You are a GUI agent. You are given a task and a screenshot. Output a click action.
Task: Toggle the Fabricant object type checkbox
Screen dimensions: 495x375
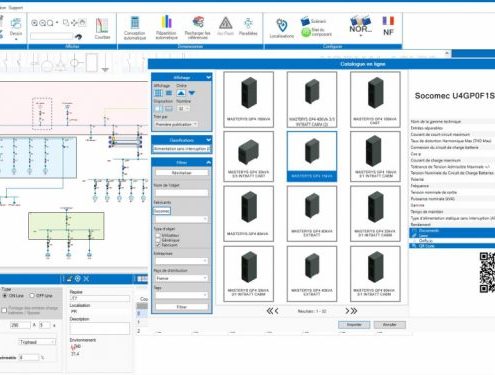point(158,245)
